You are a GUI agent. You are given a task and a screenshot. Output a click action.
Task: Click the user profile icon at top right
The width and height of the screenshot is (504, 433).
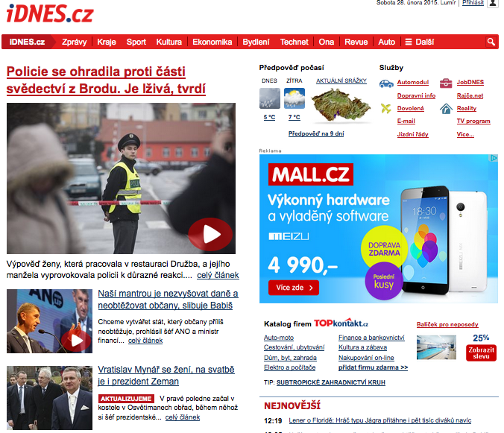492,3
